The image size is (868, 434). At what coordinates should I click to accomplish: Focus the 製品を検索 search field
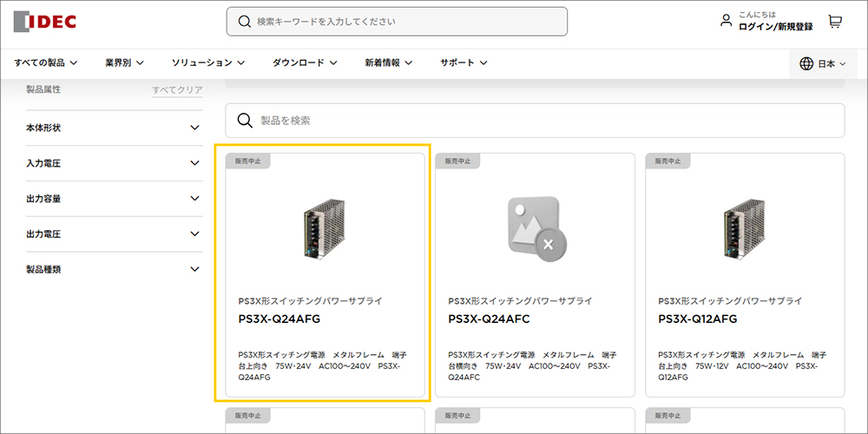tap(547, 121)
